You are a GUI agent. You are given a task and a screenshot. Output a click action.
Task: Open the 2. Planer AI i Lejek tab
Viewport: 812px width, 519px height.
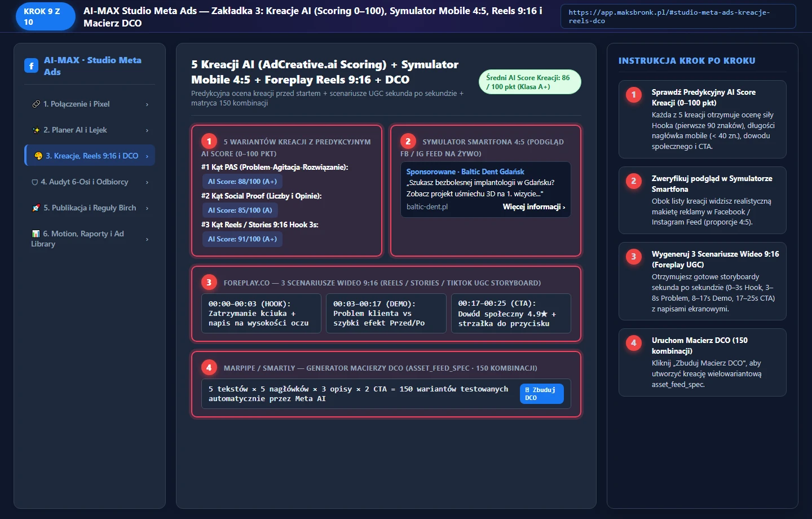tap(90, 130)
